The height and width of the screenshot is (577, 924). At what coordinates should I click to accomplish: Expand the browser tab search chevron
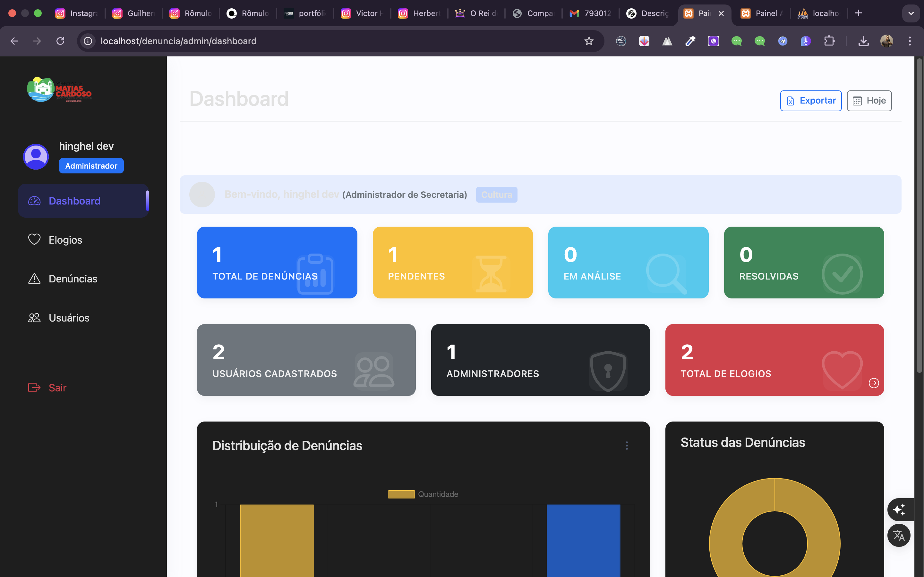pos(911,13)
